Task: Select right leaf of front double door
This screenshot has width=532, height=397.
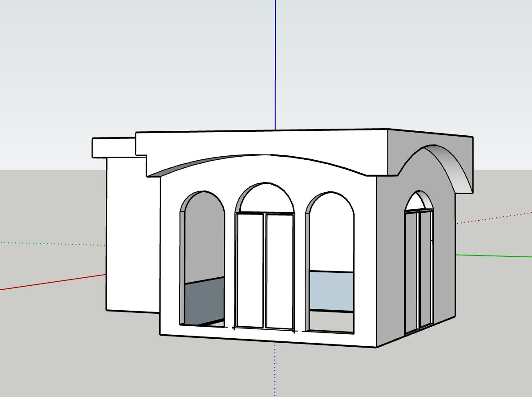Action: [280, 271]
